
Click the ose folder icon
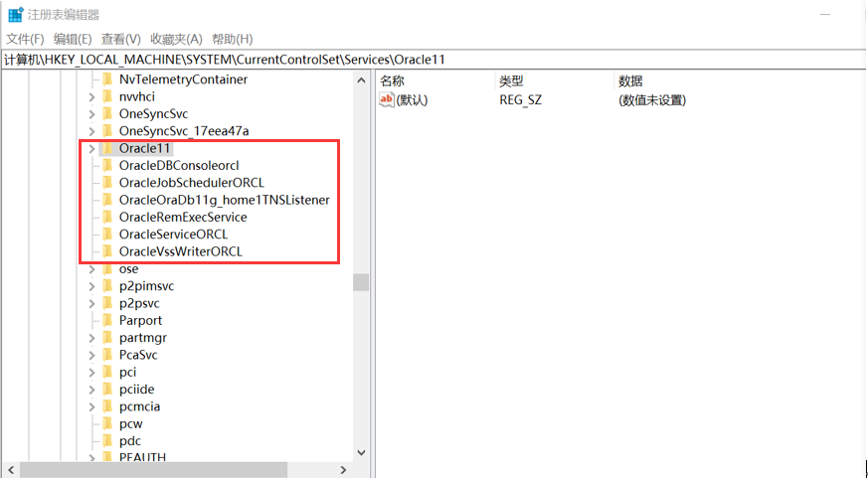coord(108,269)
